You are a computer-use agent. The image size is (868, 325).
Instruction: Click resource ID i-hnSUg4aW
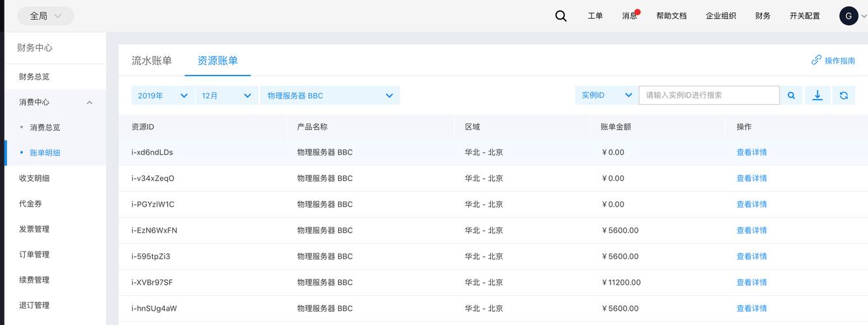pyautogui.click(x=154, y=308)
